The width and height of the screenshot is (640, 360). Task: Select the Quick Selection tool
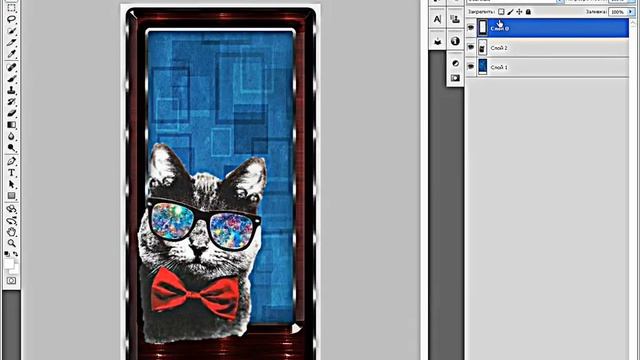pyautogui.click(x=11, y=31)
